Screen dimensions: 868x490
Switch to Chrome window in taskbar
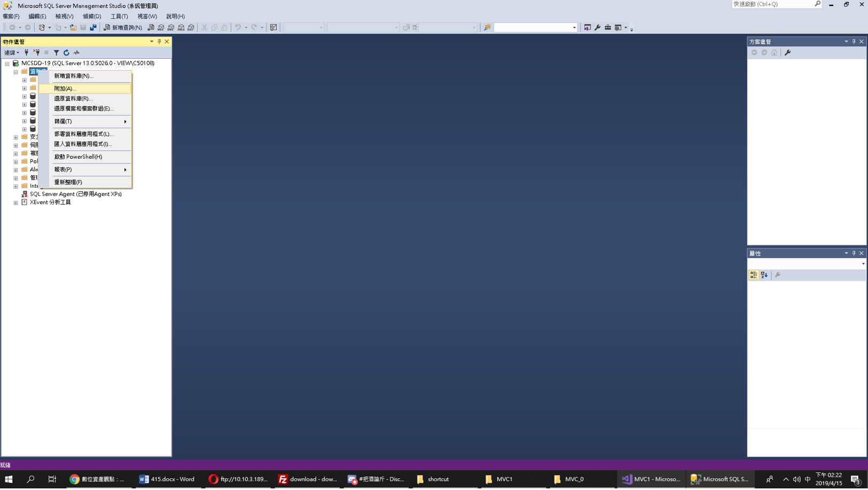98,479
